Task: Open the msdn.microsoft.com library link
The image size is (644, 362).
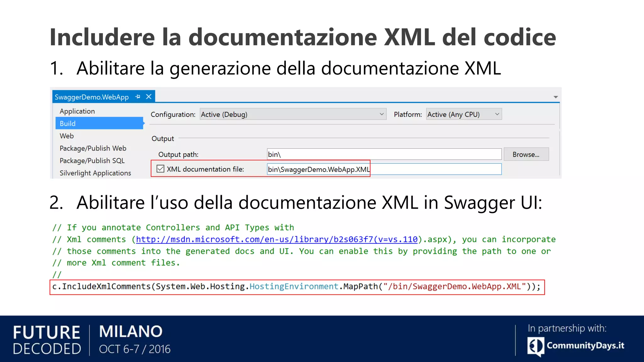Action: [277, 239]
